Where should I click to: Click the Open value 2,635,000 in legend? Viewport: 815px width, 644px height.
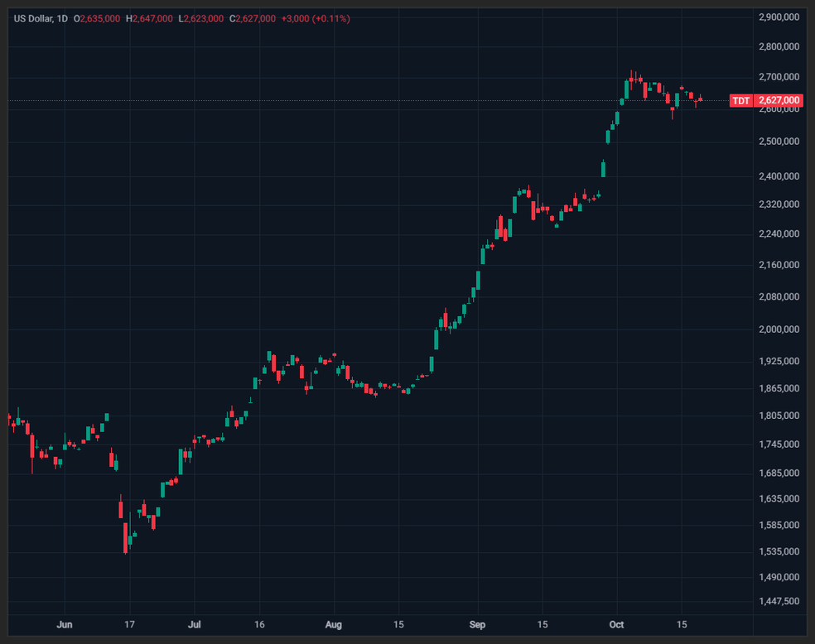click(99, 19)
